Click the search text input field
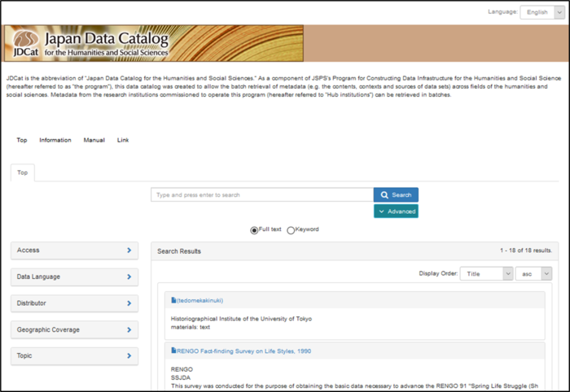 tap(262, 195)
